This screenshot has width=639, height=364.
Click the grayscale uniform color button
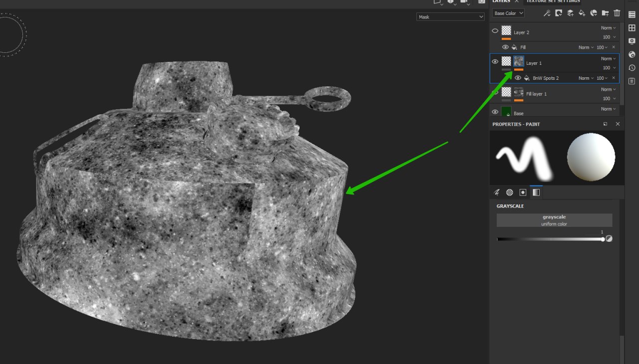pyautogui.click(x=554, y=220)
